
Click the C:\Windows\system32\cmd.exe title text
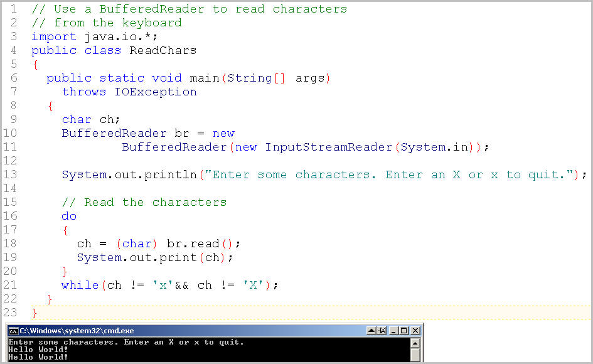tap(77, 331)
